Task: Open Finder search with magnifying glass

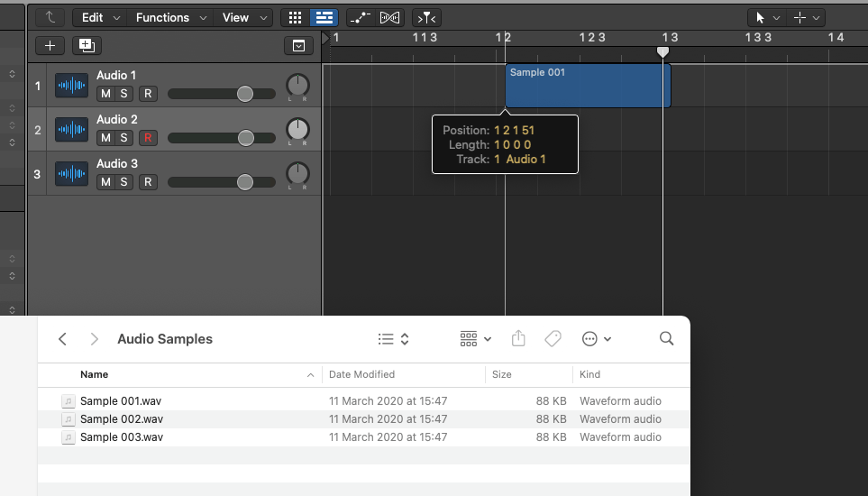Action: 666,339
